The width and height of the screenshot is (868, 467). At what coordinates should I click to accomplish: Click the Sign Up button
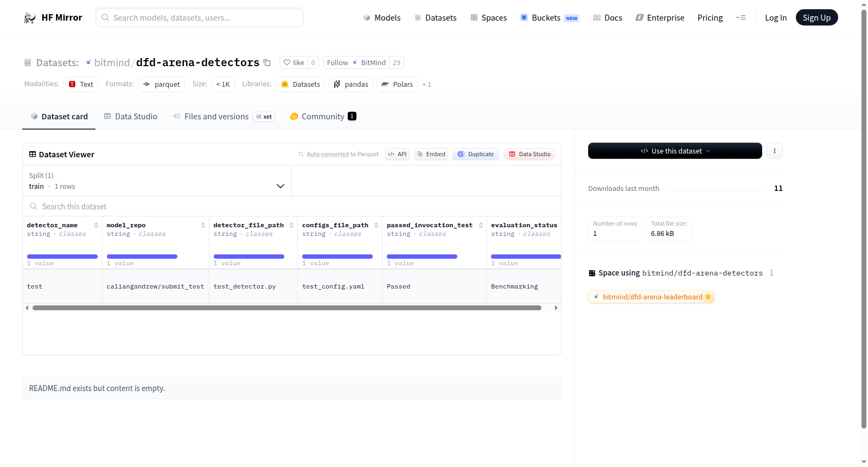[817, 17]
